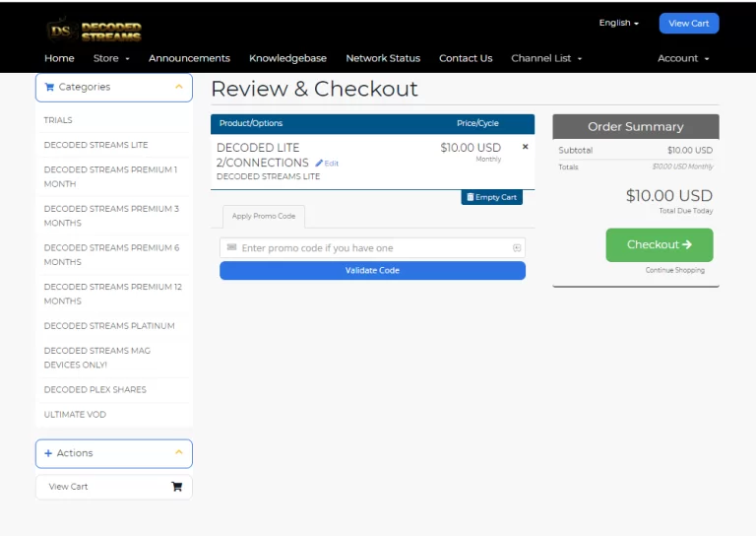Click the Order Summary heading
This screenshot has width=756, height=536.
[636, 127]
